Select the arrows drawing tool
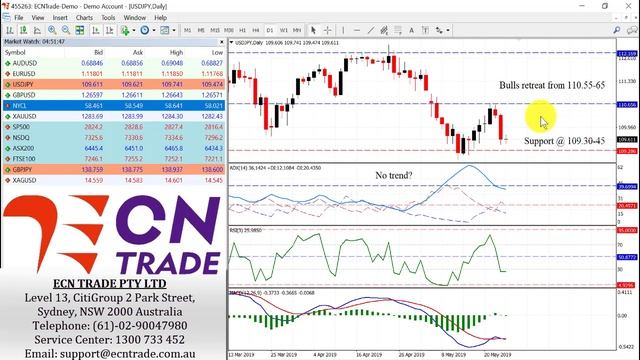Viewport: 640px width, 360px height. [439, 30]
